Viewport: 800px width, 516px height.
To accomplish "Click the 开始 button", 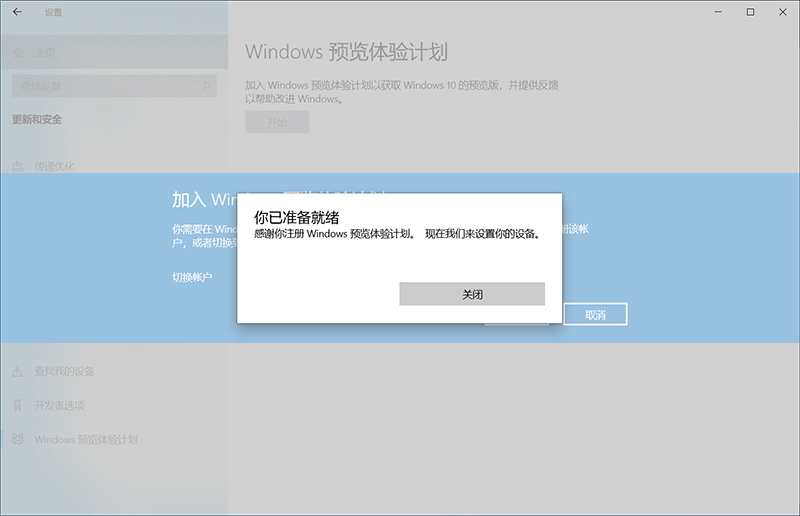I will [x=277, y=122].
